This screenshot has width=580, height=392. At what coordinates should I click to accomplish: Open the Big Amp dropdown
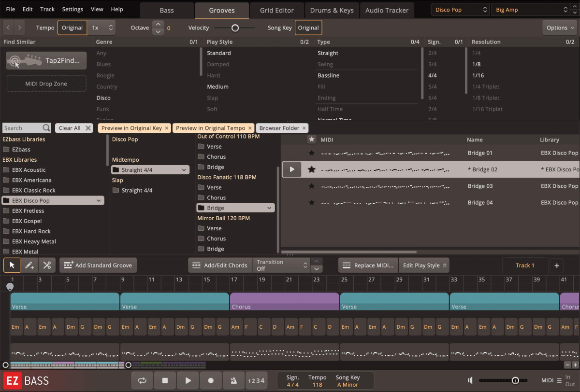pyautogui.click(x=530, y=10)
